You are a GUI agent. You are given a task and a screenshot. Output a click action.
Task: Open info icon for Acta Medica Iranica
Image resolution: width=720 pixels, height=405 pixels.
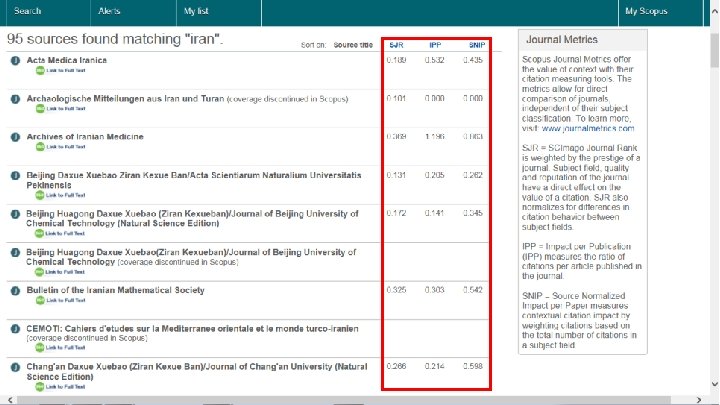[x=15, y=60]
